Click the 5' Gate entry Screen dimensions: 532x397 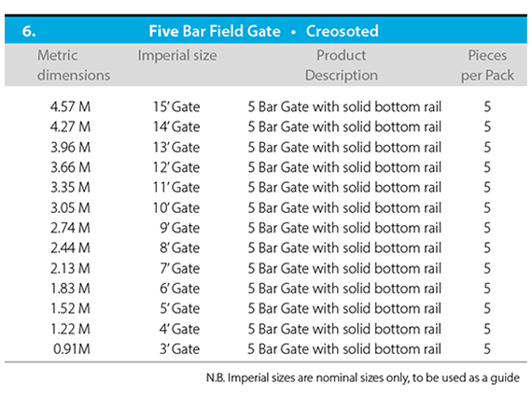pyautogui.click(x=180, y=308)
